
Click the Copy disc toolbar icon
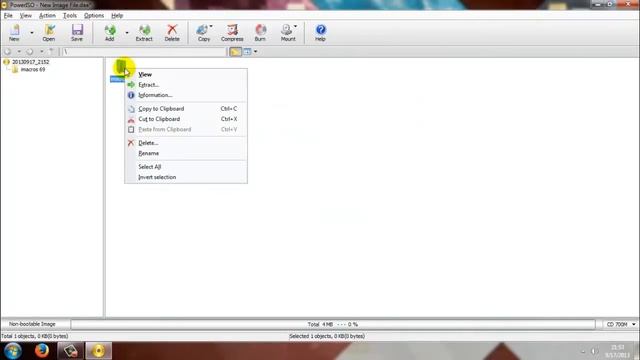tap(204, 33)
